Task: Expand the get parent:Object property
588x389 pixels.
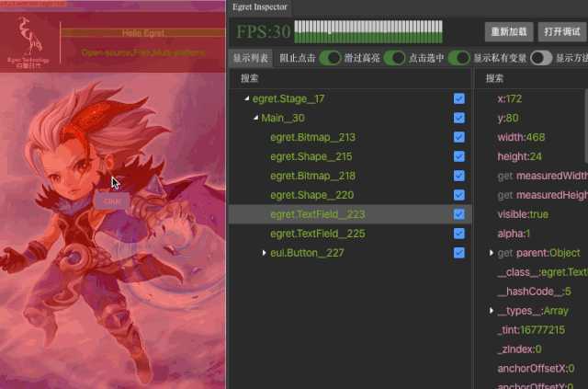Action: pos(492,253)
